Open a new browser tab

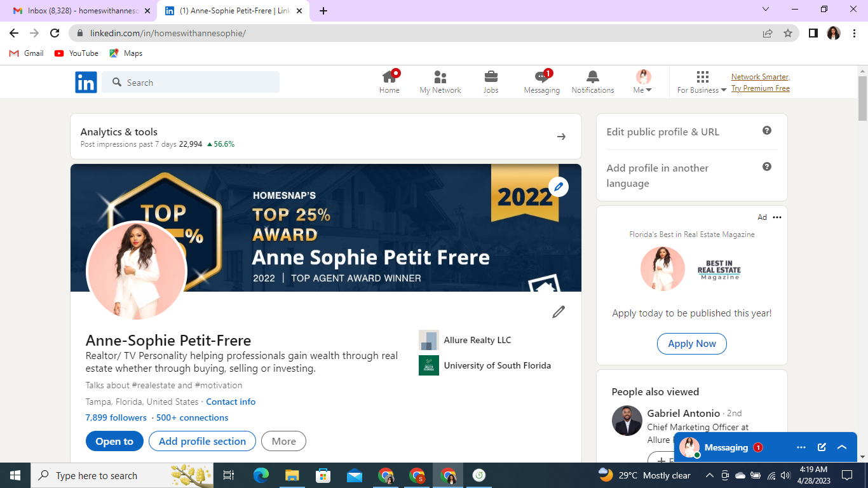323,11
